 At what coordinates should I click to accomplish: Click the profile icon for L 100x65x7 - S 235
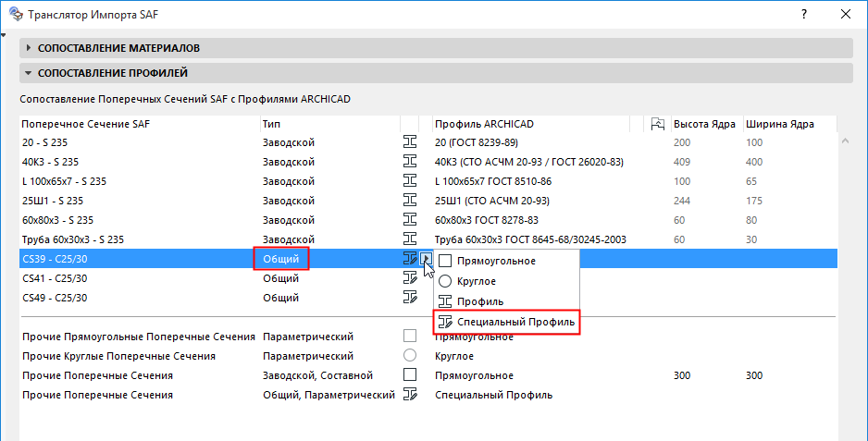(410, 181)
